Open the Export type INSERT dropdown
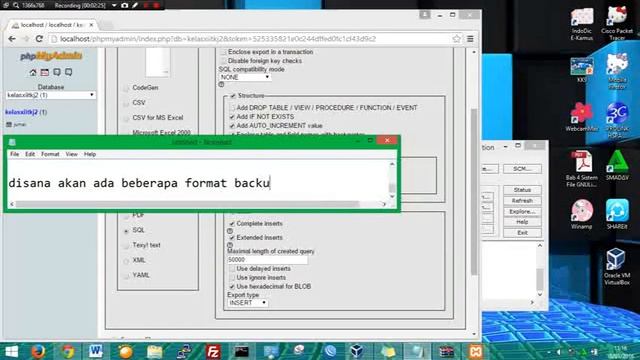Screen dimensions: 640x360 (x=247, y=303)
